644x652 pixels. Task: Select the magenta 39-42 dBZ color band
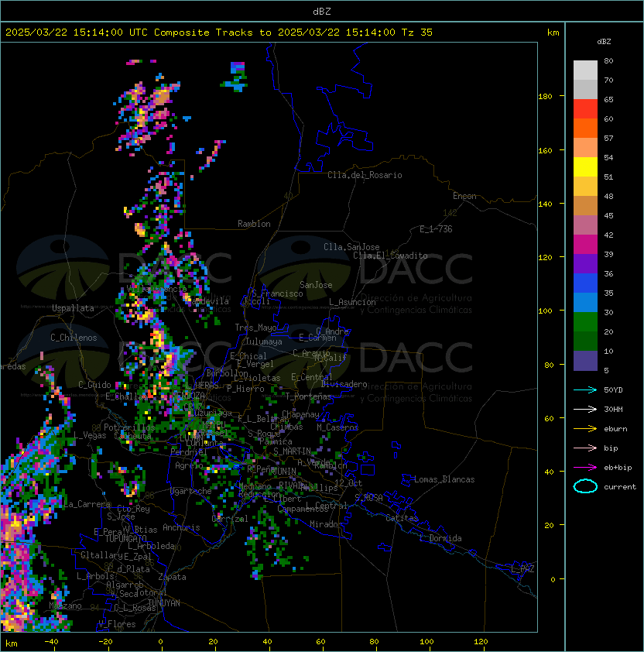585,245
